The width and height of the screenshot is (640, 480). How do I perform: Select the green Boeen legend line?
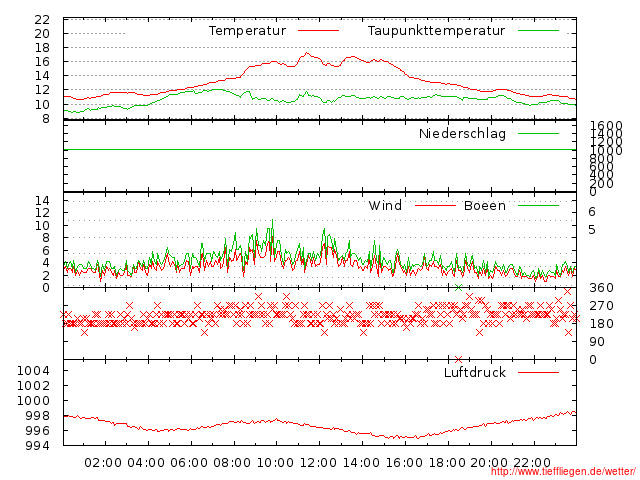pos(538,205)
